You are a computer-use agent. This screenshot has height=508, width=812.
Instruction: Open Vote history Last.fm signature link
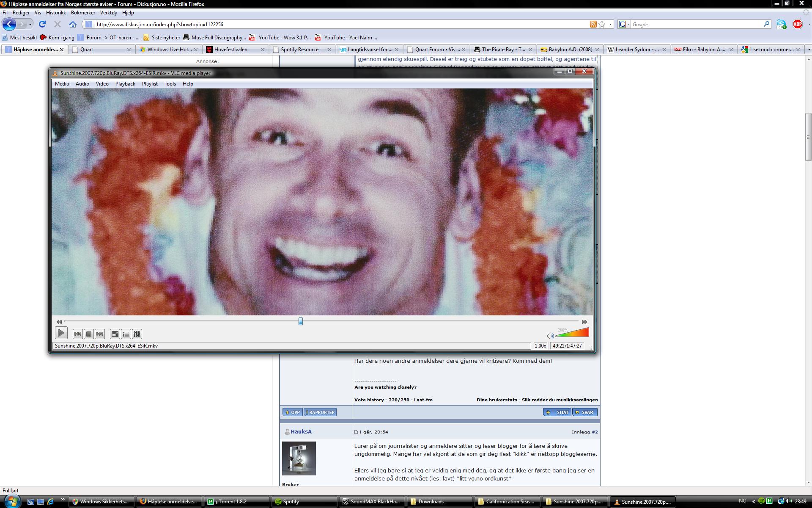(x=393, y=400)
